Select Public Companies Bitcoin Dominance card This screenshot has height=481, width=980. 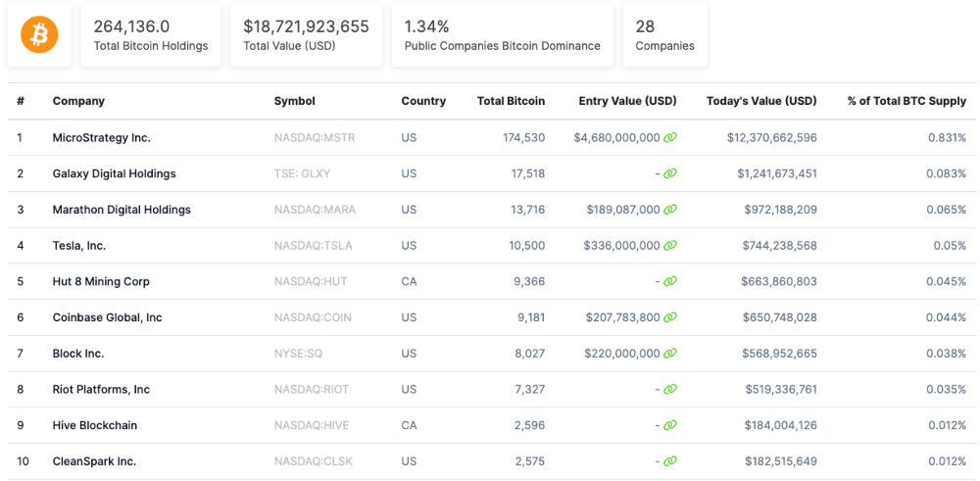[503, 34]
